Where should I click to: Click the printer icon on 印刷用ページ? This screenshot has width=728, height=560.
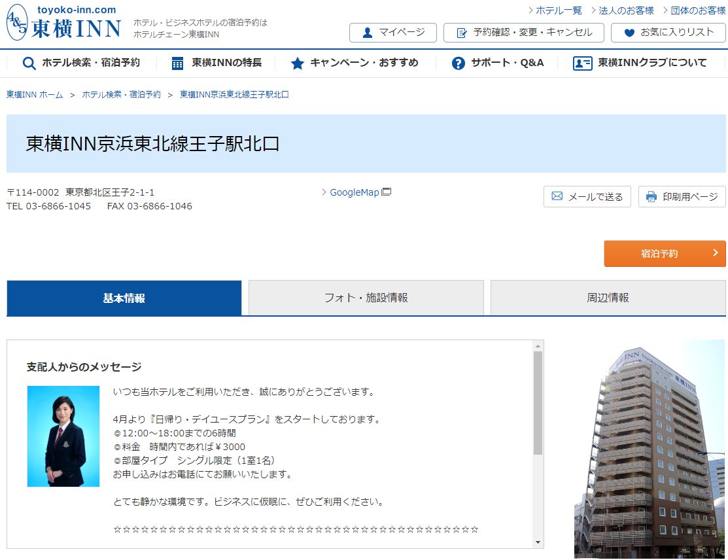[x=651, y=196]
